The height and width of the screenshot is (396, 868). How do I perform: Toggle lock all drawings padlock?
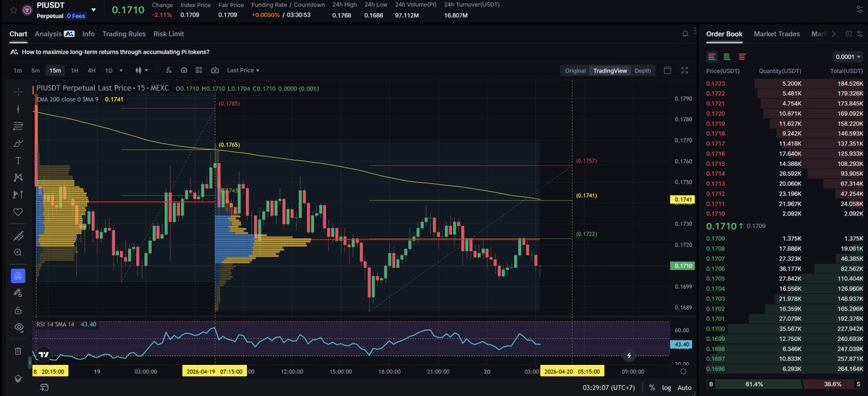click(x=17, y=310)
